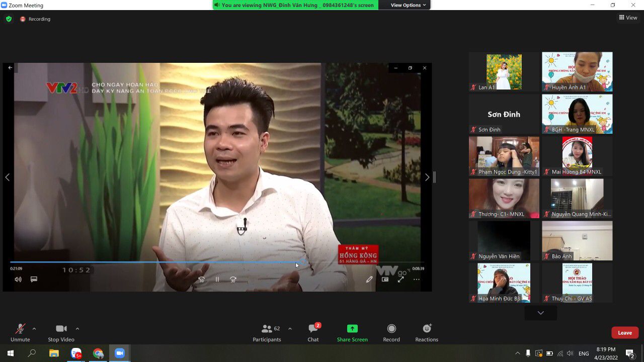This screenshot has height=362, width=644.
Task: Select Thương- C1- MNXL participant video tile
Action: click(504, 198)
